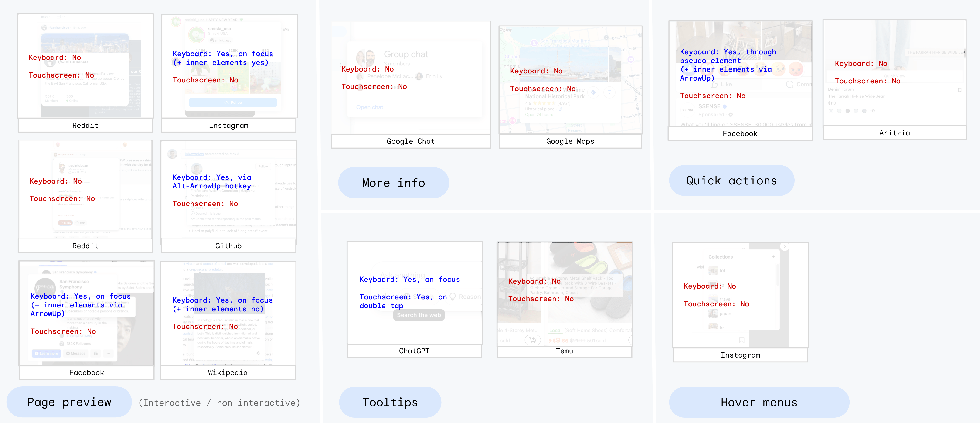Select the heart reaction on the Facebook post
Screen dimensions: 980x423
[707, 69]
